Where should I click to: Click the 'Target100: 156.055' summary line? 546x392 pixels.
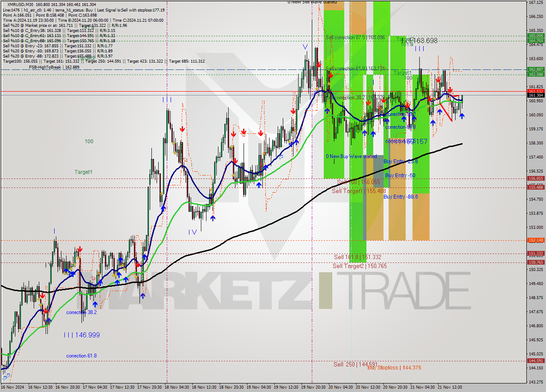pos(104,61)
